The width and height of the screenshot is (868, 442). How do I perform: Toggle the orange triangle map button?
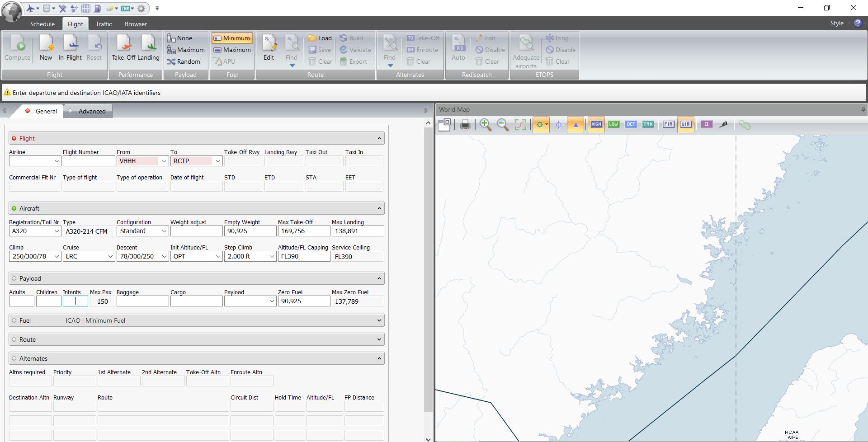[576, 125]
